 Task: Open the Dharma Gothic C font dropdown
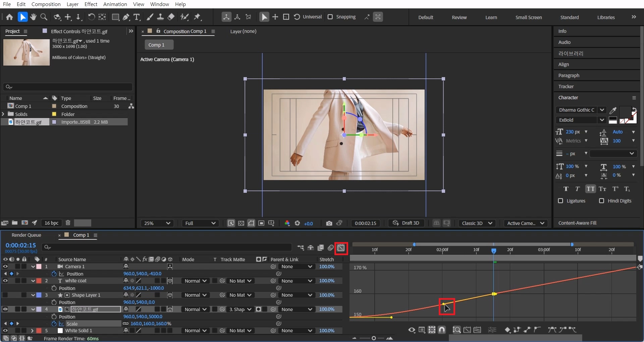(x=602, y=110)
